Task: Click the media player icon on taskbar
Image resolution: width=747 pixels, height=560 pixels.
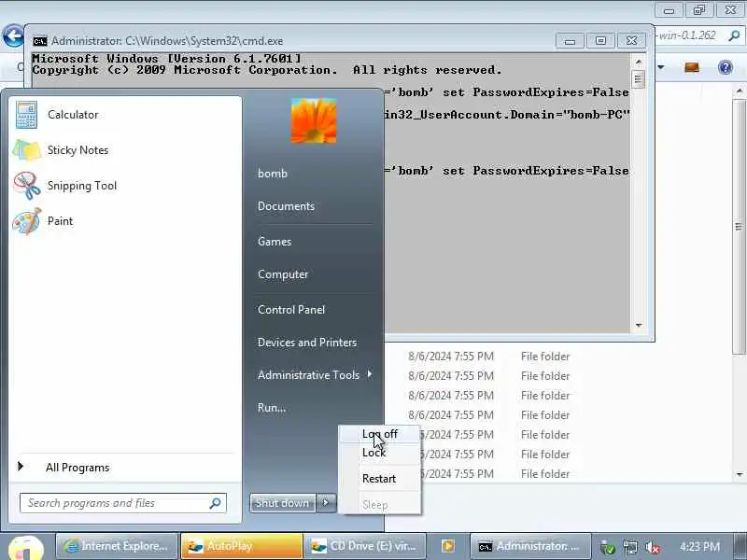Action: tap(447, 546)
